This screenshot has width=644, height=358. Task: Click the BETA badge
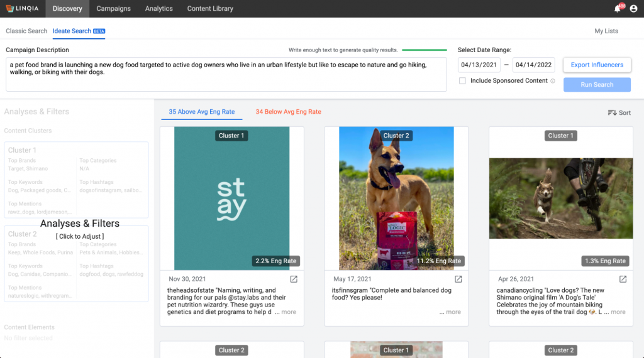tap(99, 31)
